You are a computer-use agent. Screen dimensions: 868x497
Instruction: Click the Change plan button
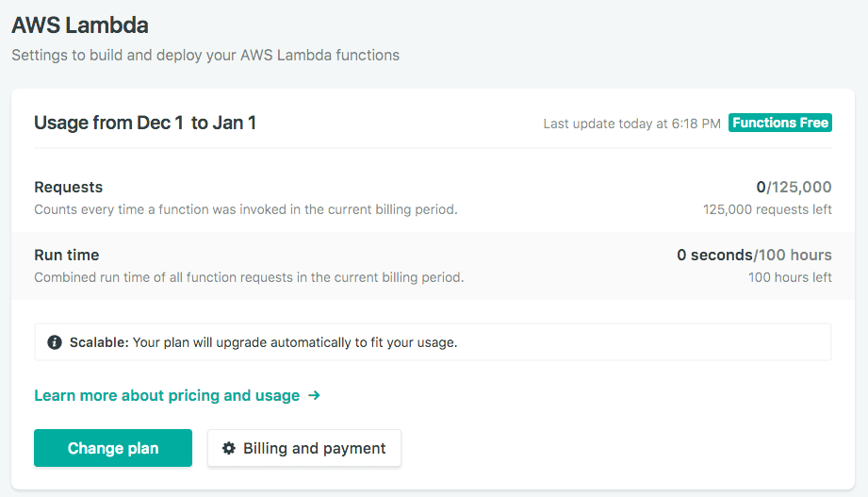point(113,448)
